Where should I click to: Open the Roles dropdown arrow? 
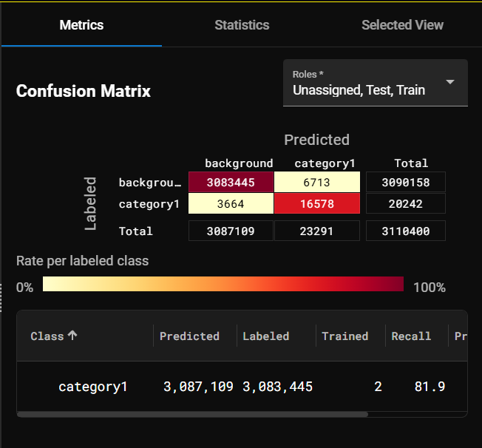(450, 82)
